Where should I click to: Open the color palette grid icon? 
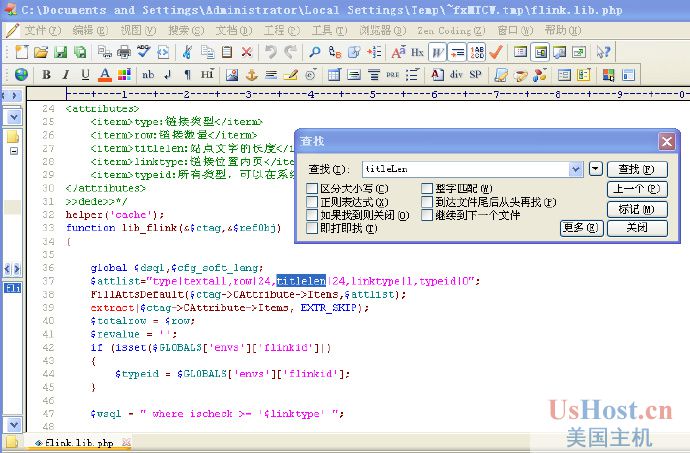124,75
